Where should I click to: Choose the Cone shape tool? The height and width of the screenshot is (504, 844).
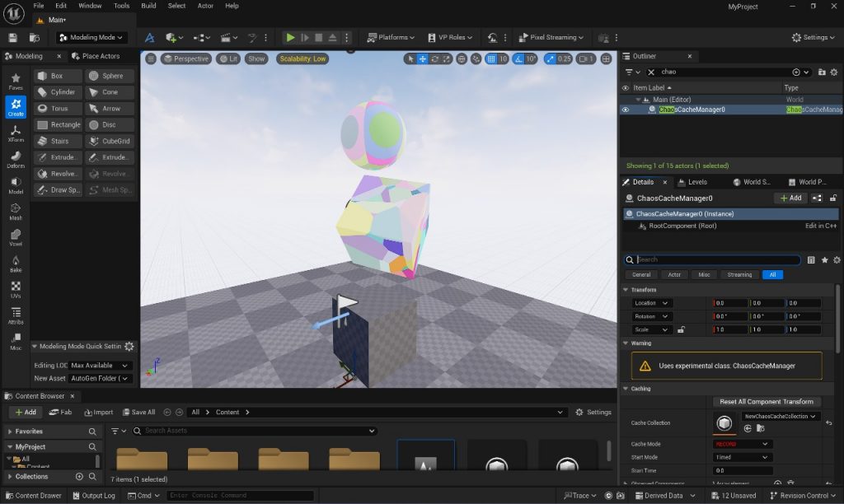point(110,92)
